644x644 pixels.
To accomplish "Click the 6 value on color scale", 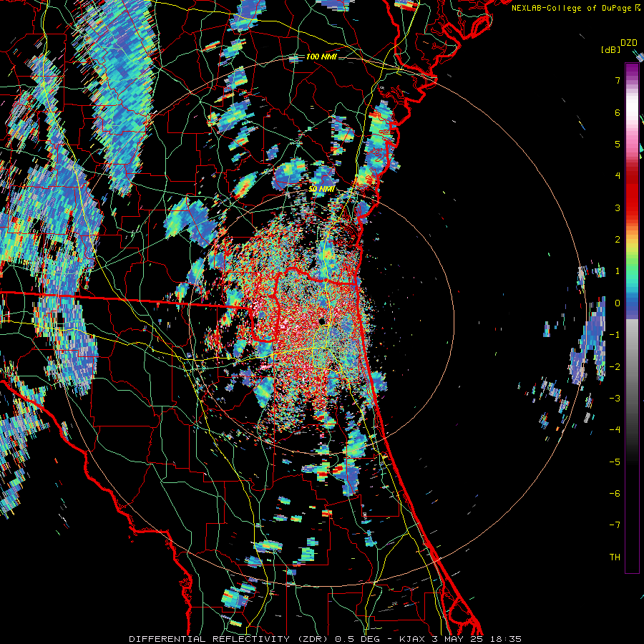I will pos(618,112).
